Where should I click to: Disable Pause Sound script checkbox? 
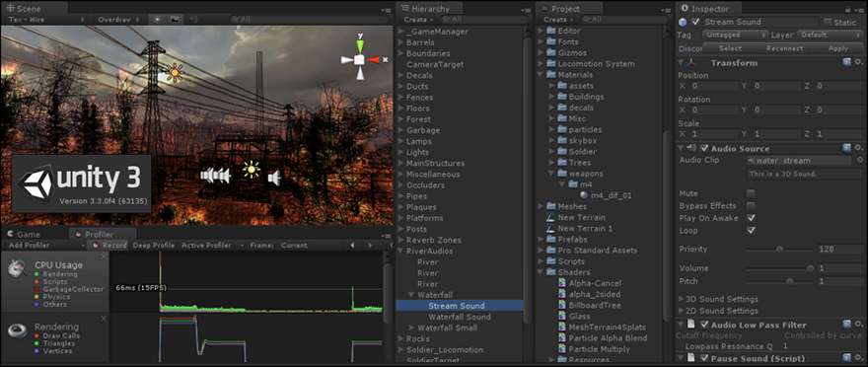(x=704, y=358)
